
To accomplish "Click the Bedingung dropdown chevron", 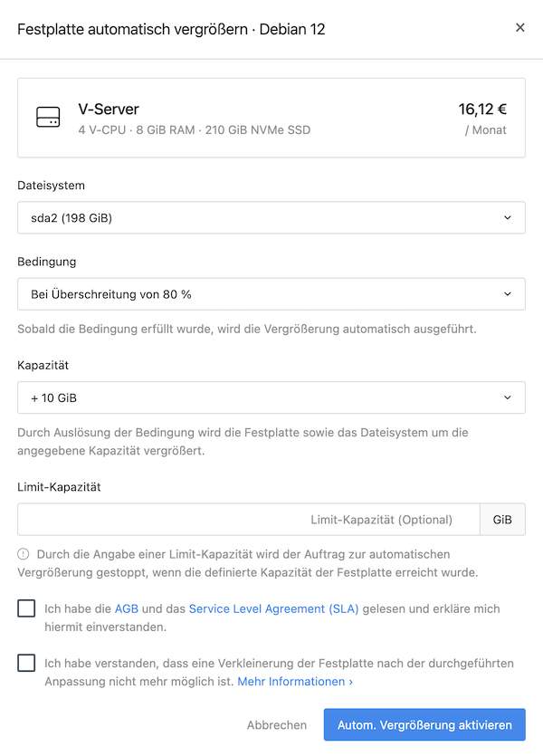I will pos(508,293).
